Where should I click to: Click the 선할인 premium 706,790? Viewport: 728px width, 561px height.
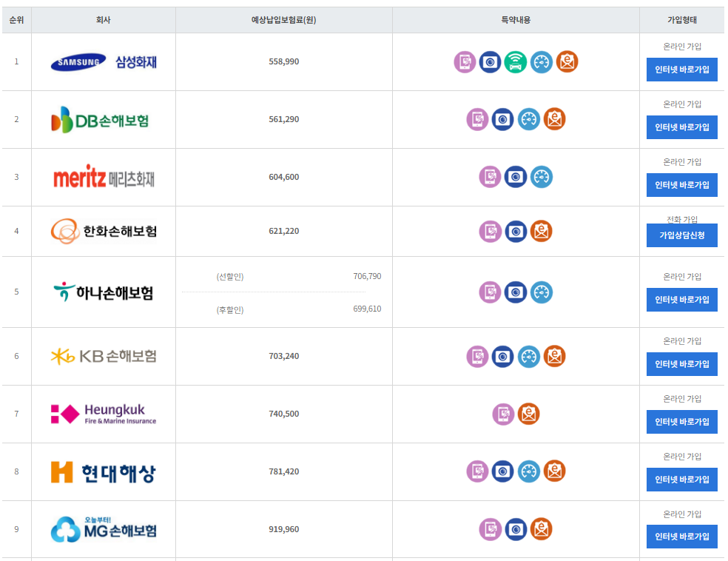[367, 276]
